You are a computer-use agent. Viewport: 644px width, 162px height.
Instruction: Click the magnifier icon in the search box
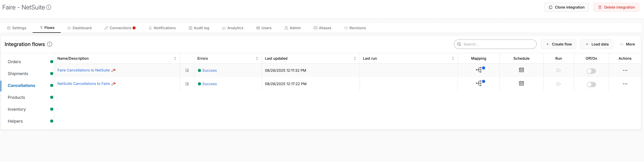[x=459, y=44]
